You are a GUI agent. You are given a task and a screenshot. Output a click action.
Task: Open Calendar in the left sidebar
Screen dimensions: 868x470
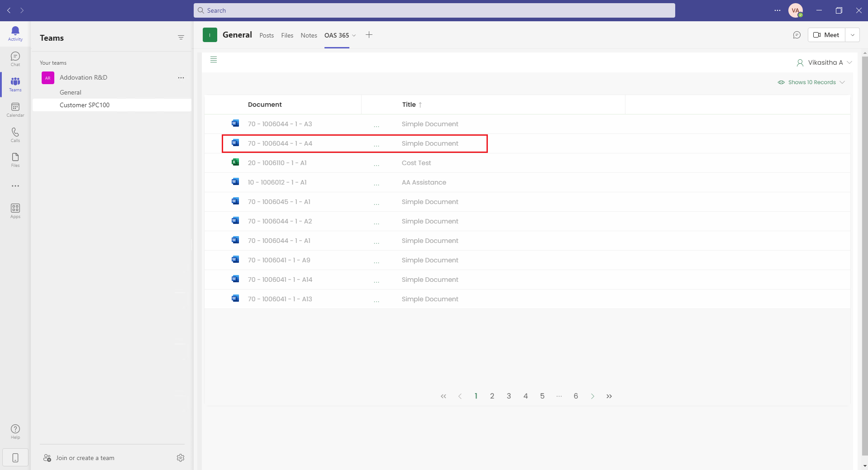[x=15, y=109]
